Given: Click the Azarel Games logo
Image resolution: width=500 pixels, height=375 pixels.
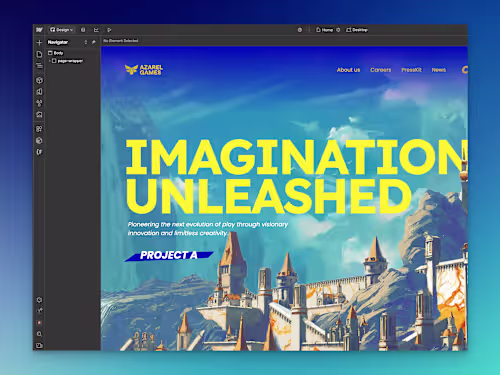Looking at the screenshot, I should click(x=144, y=70).
